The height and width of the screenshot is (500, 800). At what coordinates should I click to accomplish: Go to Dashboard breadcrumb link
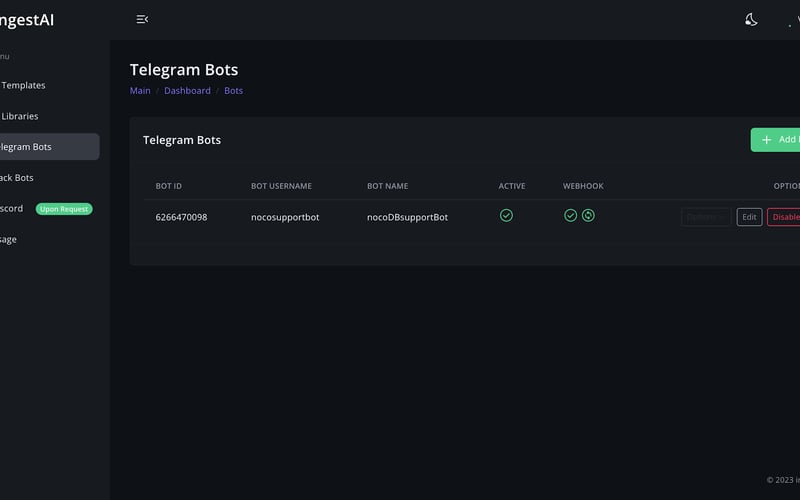pos(187,90)
